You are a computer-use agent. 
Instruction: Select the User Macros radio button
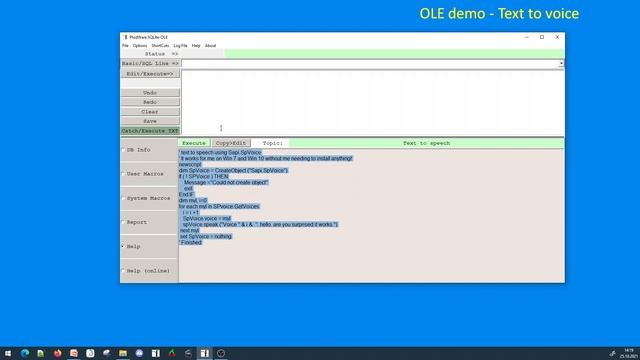(123, 174)
